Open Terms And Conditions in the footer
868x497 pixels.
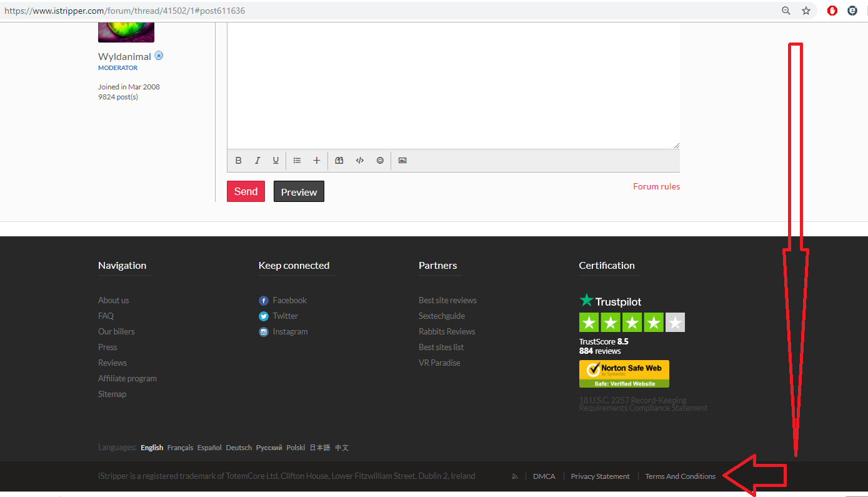pyautogui.click(x=680, y=476)
